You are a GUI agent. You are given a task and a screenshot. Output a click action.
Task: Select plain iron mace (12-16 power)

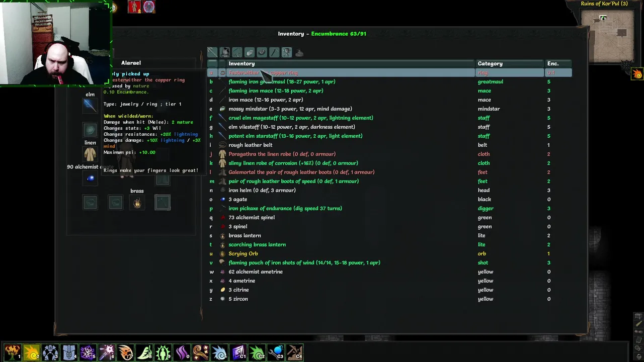[x=389, y=100]
